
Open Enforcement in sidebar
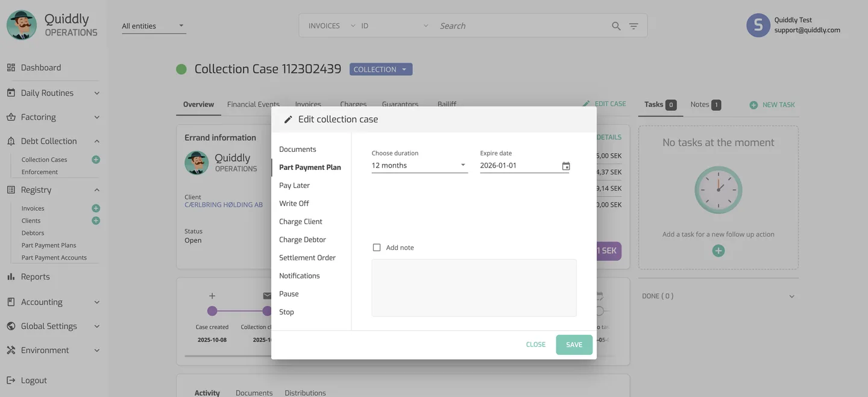(x=40, y=172)
